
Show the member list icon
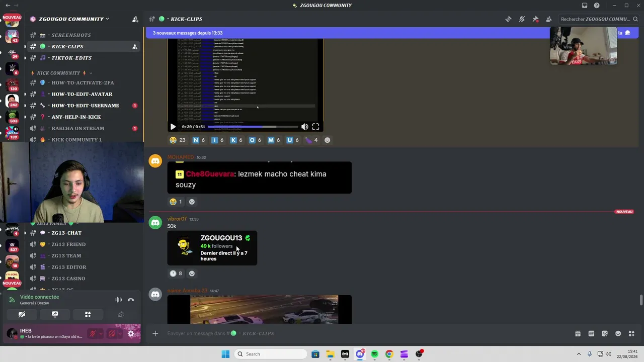548,19
